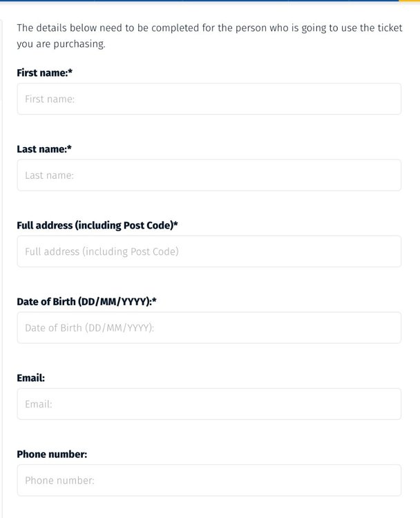The height and width of the screenshot is (518, 420).
Task: Select the Email input field
Action: 209,404
